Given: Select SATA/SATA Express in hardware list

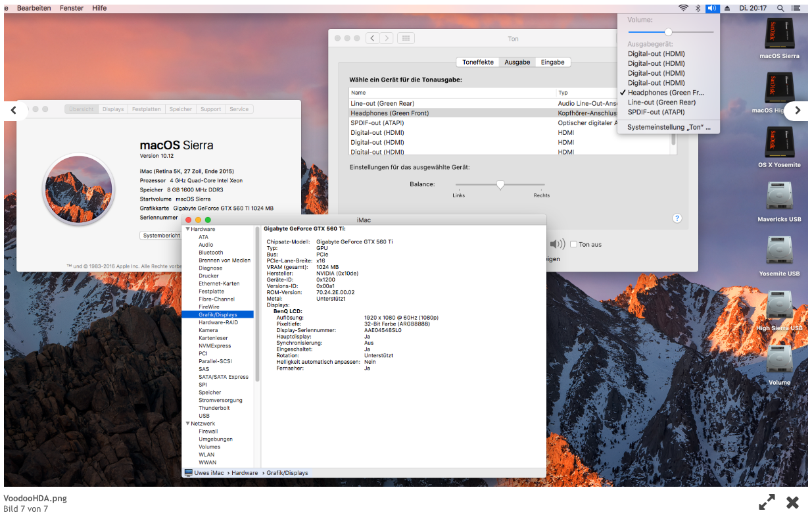Looking at the screenshot, I should [x=224, y=377].
